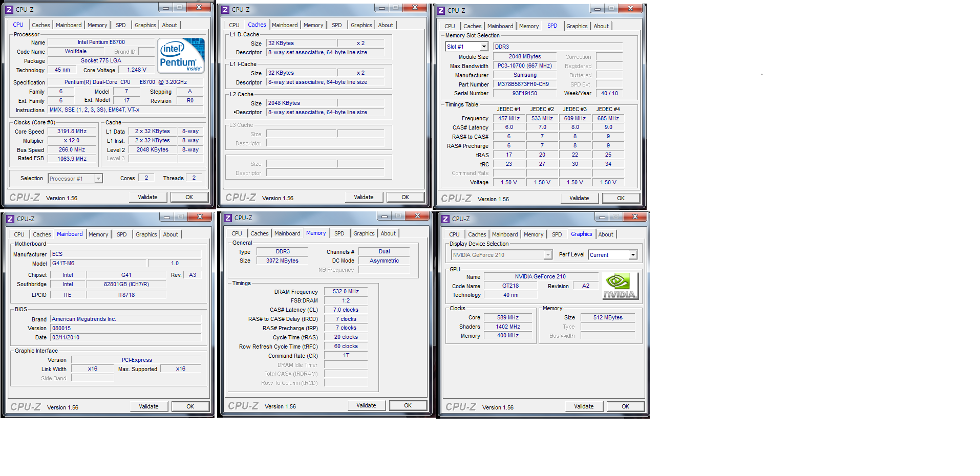Open About tab in the Graphics-tab window
This screenshot has width=980, height=476.
(x=606, y=234)
